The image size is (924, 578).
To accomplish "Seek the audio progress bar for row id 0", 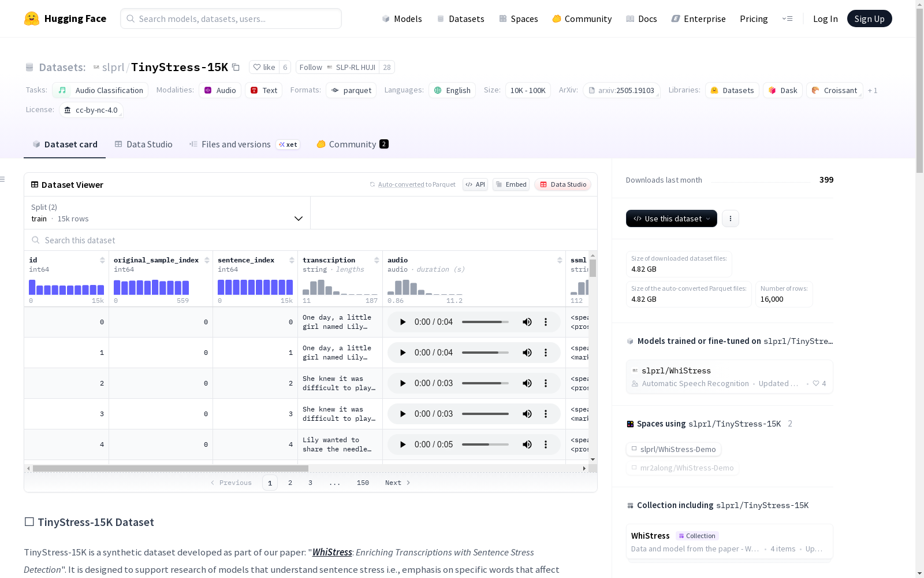I will click(x=485, y=322).
